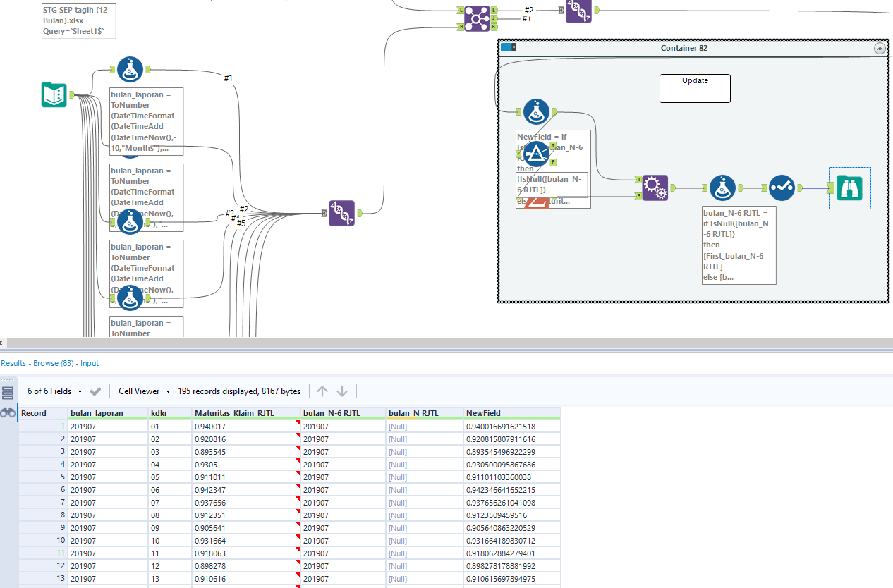
Task: Click the Join tool at top of canvas
Action: [477, 18]
